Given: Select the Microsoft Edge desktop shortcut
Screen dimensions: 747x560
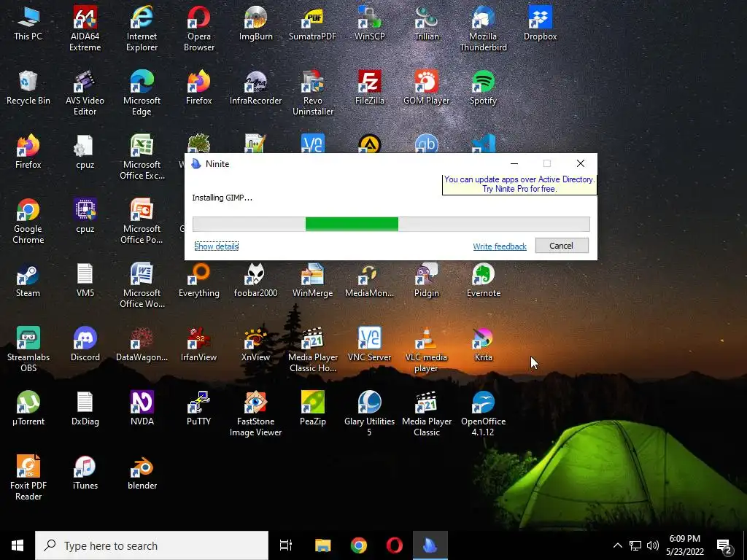Looking at the screenshot, I should point(142,93).
